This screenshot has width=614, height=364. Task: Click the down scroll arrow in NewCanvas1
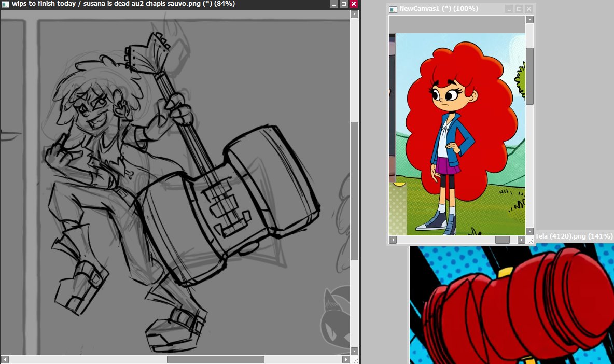[529, 231]
